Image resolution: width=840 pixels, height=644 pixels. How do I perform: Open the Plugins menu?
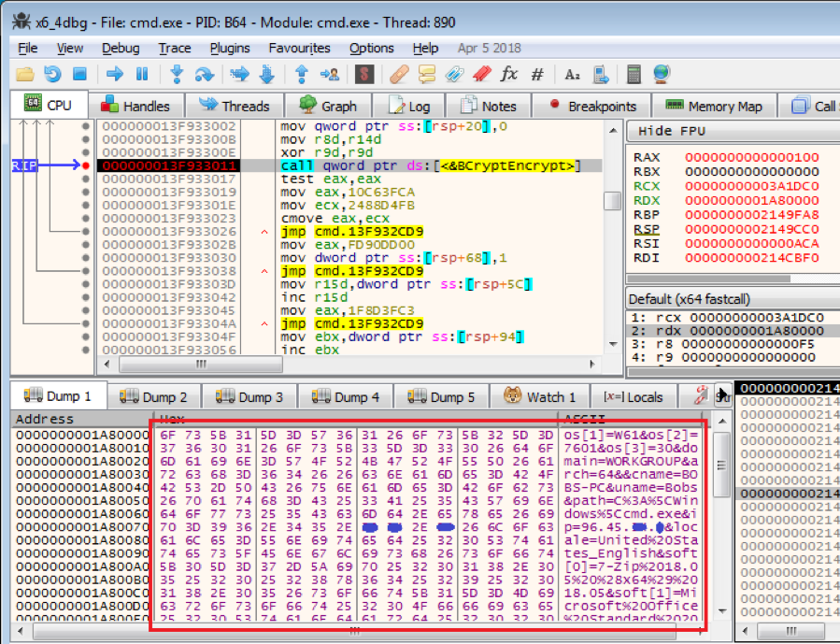(x=230, y=48)
